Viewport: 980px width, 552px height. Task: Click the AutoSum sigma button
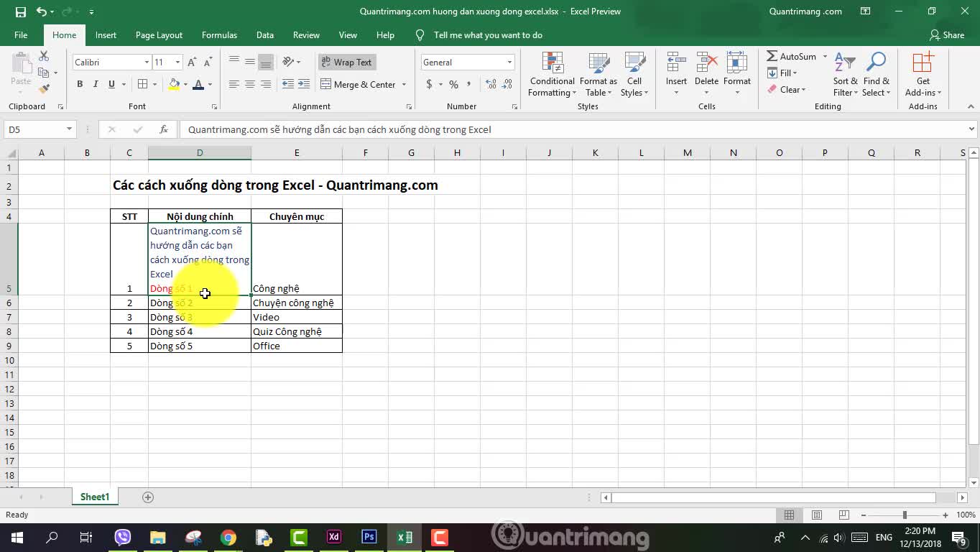point(790,56)
